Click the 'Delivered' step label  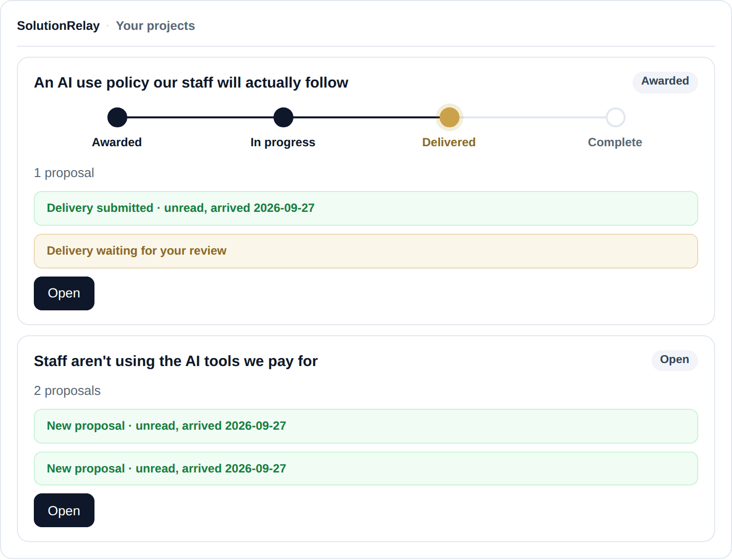(449, 142)
